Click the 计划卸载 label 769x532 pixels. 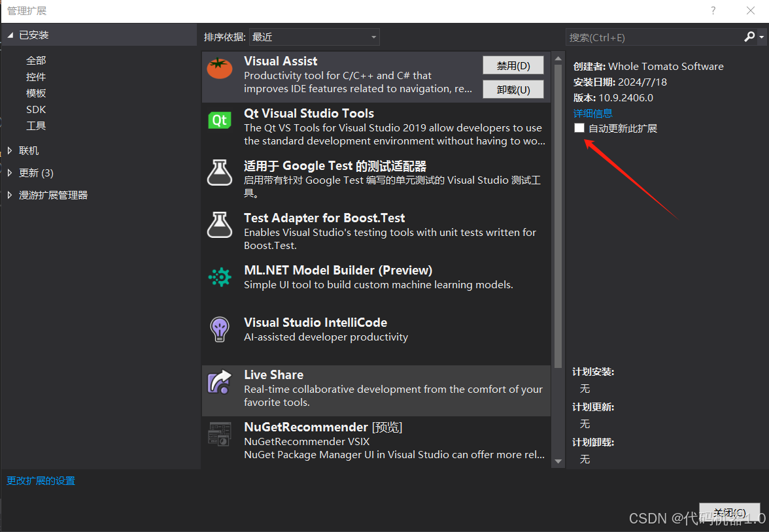pos(593,442)
